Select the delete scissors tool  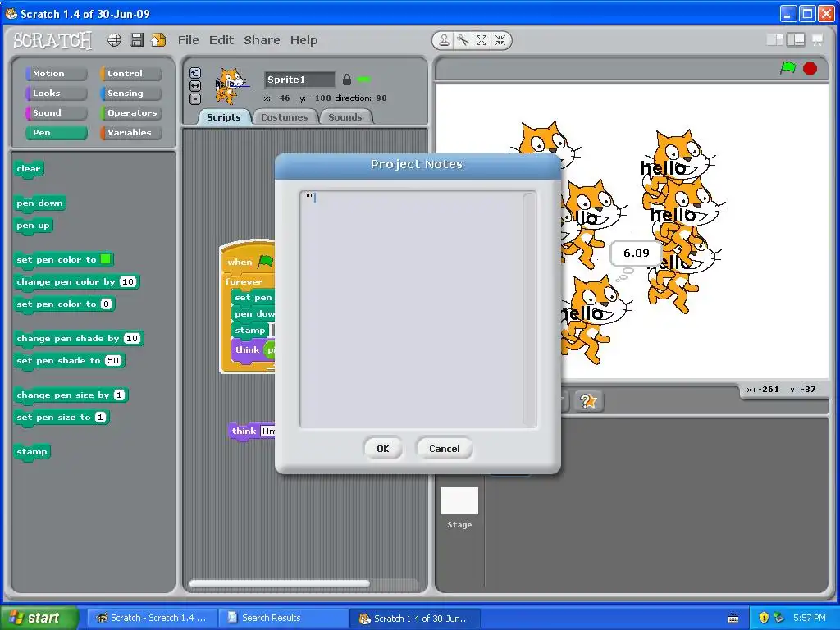point(463,40)
